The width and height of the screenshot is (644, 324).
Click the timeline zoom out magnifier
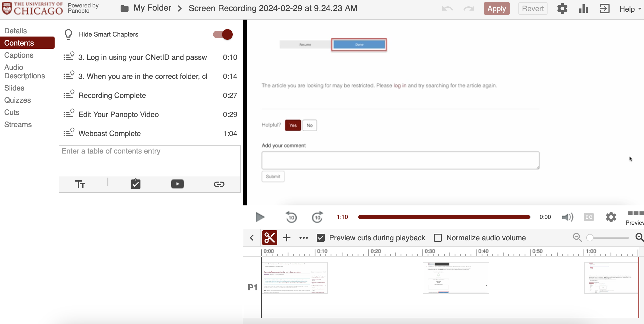(577, 237)
